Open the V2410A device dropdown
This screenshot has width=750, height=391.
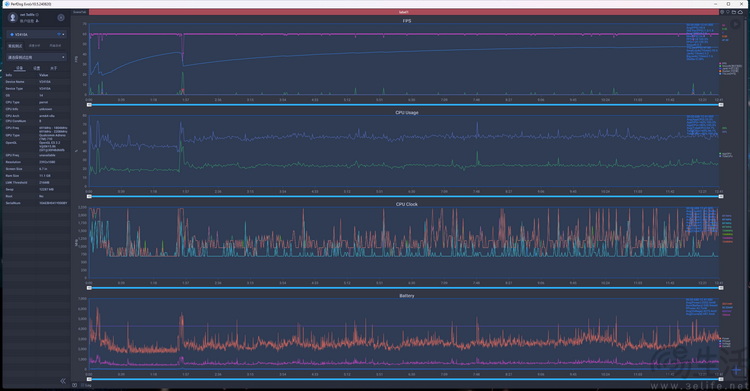click(x=36, y=34)
